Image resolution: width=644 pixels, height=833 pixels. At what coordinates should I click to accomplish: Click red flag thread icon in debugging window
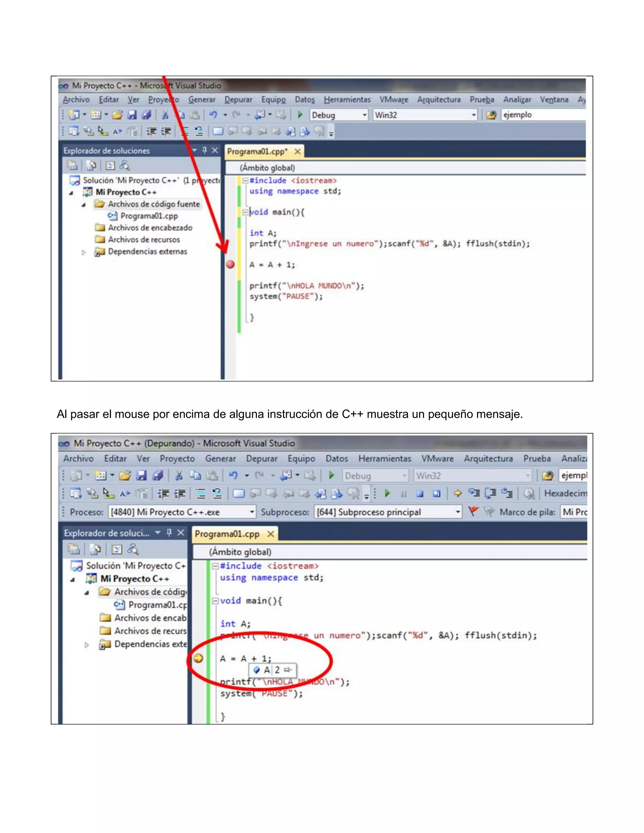coord(473,511)
